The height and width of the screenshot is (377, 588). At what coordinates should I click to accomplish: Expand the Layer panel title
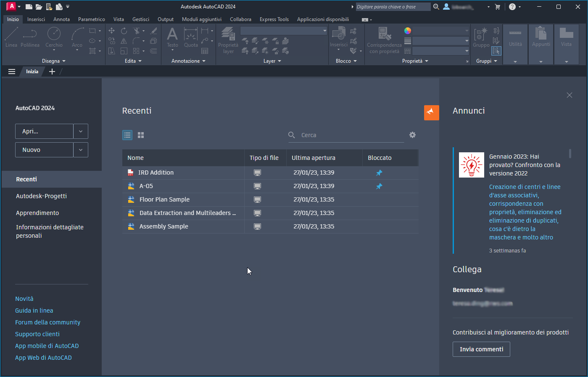pos(272,61)
